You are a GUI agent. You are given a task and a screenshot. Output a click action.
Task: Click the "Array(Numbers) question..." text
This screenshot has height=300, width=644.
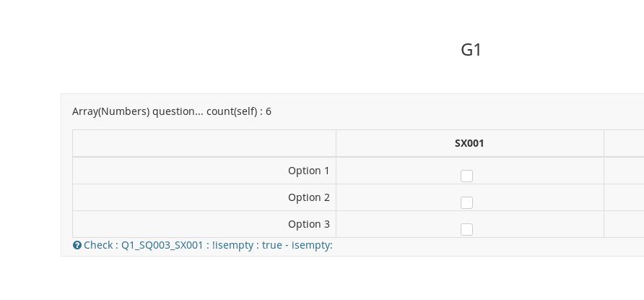pos(137,111)
